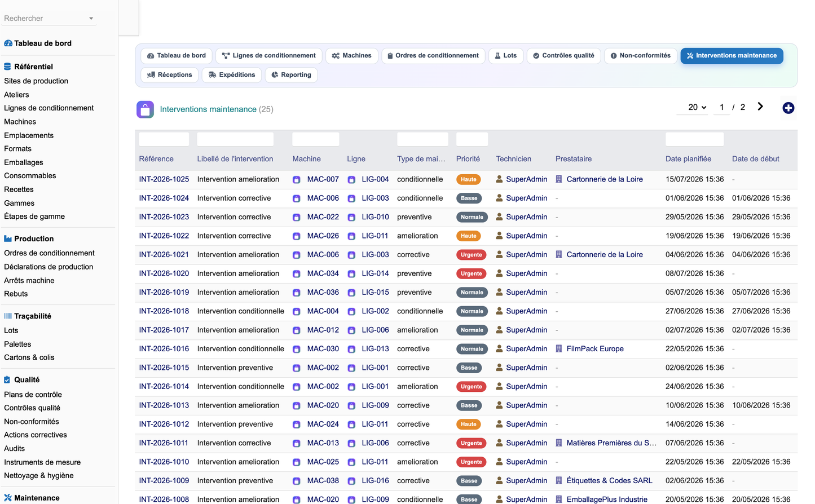815x504 pixels.
Task: Open Ordres de conditionnement tab
Action: tap(433, 56)
